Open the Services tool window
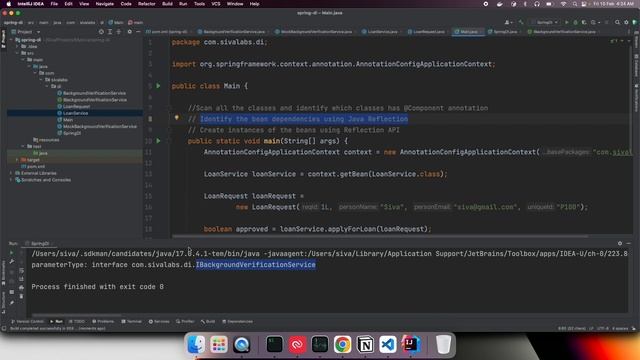The image size is (640, 360). point(159,322)
